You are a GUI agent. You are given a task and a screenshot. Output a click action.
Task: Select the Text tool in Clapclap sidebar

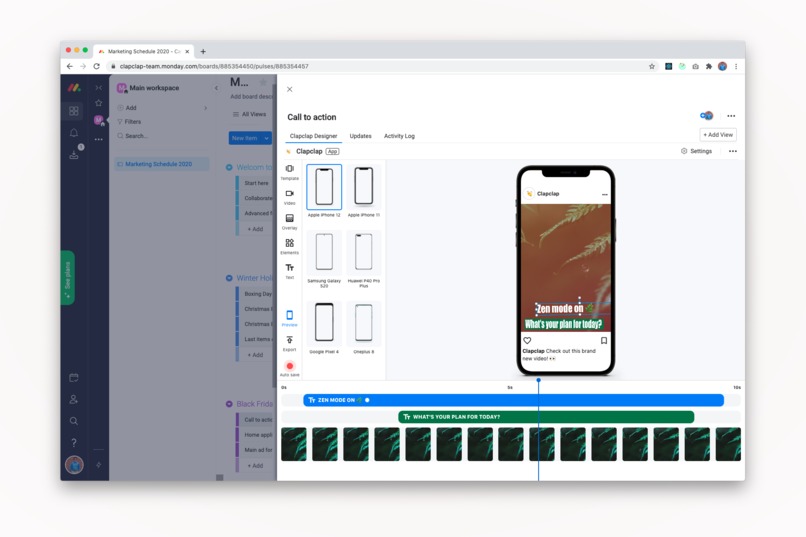click(289, 270)
